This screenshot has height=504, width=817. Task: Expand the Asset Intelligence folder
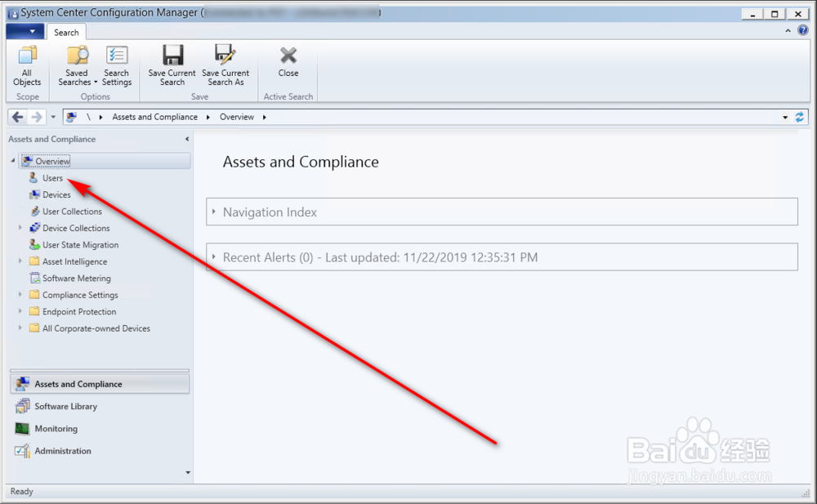point(20,261)
